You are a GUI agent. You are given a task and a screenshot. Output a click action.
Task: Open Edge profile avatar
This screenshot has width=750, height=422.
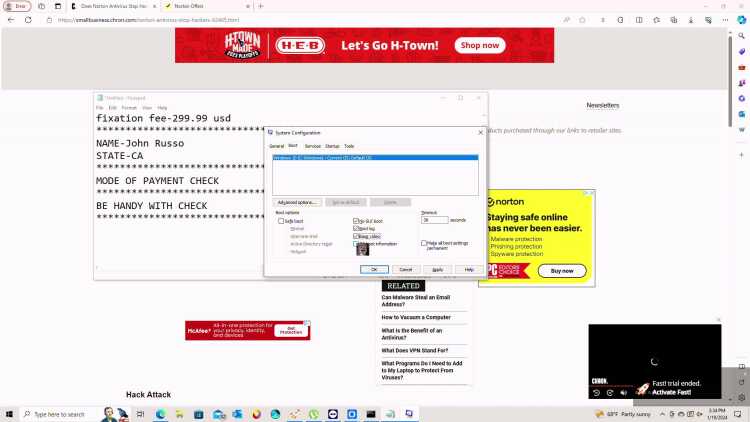[17, 6]
